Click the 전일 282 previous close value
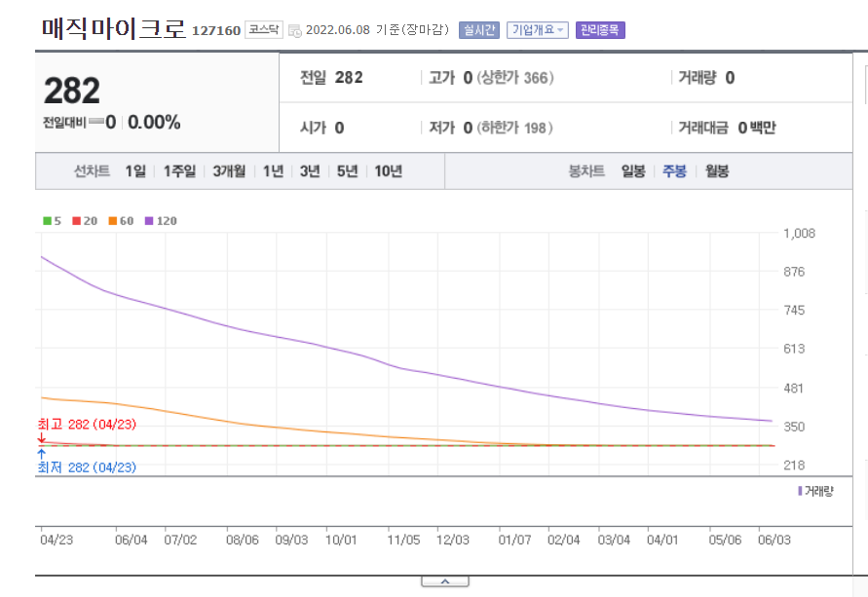 click(331, 78)
